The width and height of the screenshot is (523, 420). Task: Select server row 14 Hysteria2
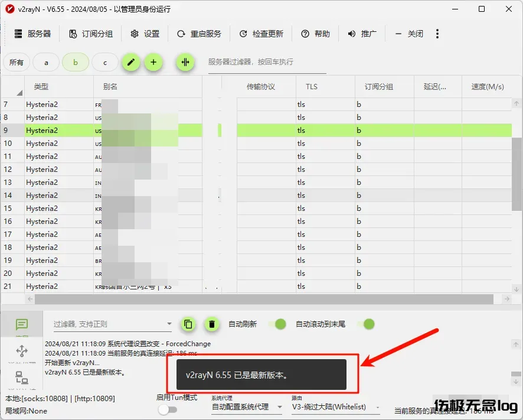(x=256, y=196)
